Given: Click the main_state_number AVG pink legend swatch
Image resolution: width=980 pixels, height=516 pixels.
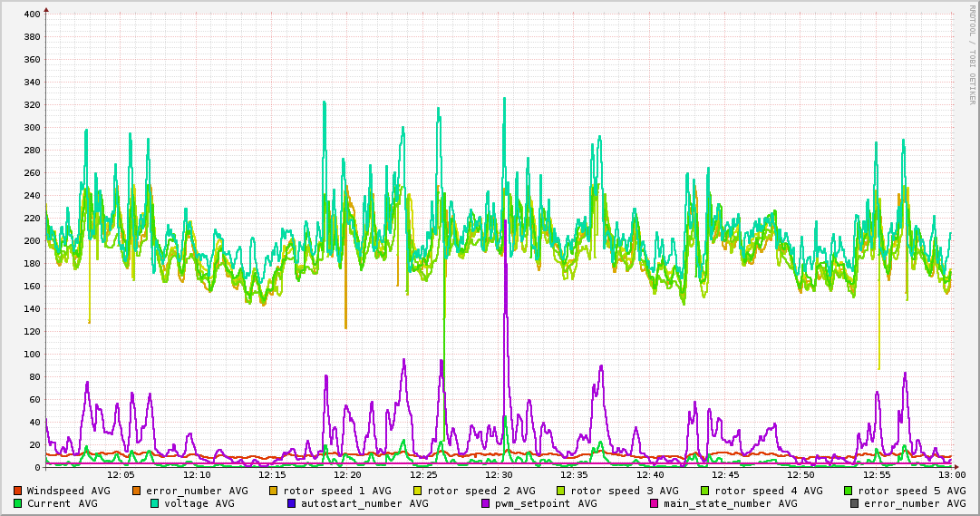Looking at the screenshot, I should pos(655,503).
